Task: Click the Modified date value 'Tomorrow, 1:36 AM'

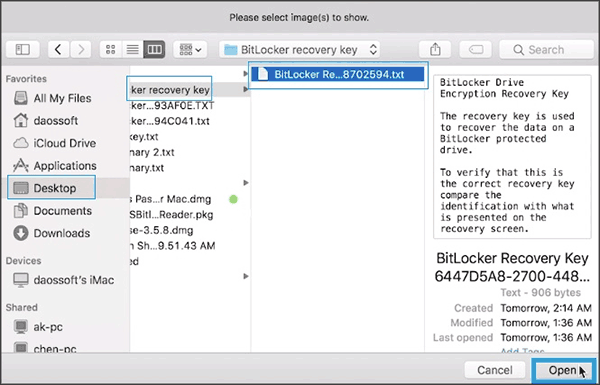Action: (x=546, y=323)
